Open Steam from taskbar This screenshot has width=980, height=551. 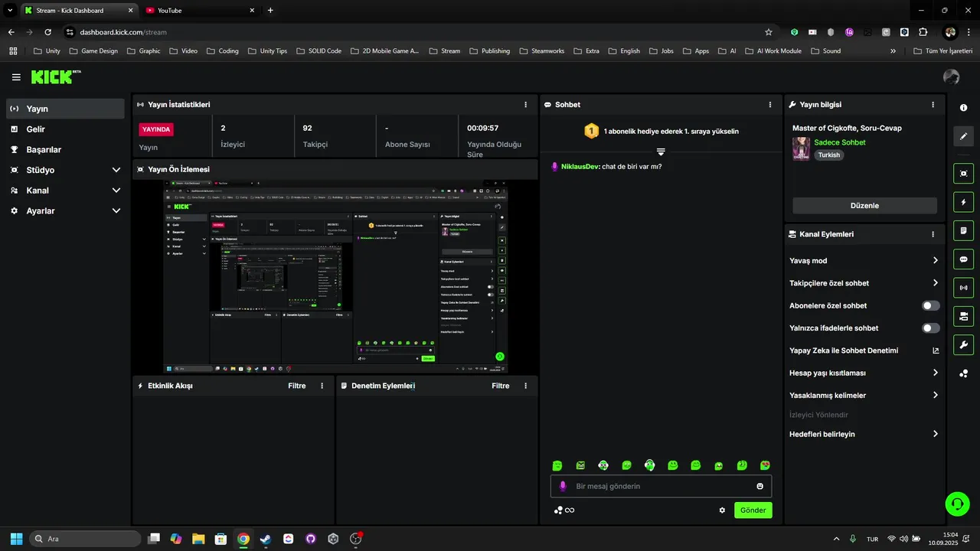(x=265, y=539)
